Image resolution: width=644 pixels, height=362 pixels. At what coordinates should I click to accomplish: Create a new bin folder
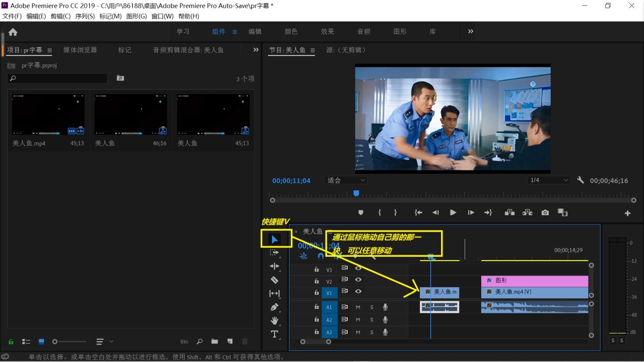click(215, 342)
